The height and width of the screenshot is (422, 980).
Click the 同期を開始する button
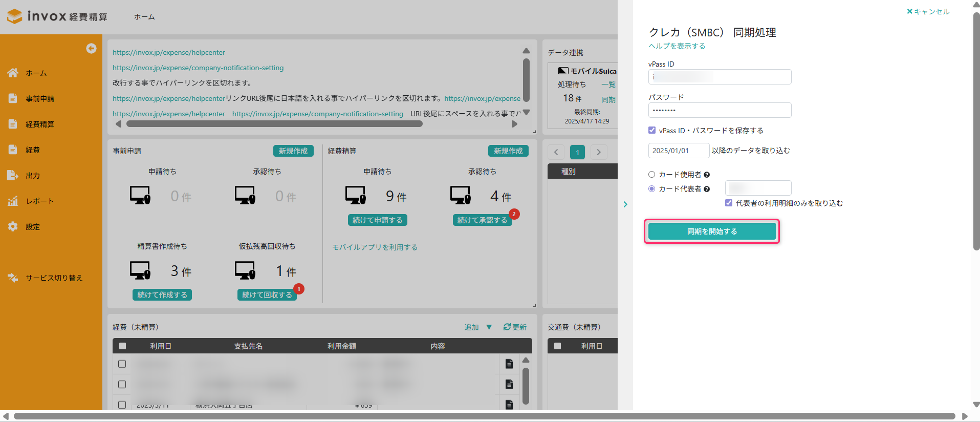712,231
